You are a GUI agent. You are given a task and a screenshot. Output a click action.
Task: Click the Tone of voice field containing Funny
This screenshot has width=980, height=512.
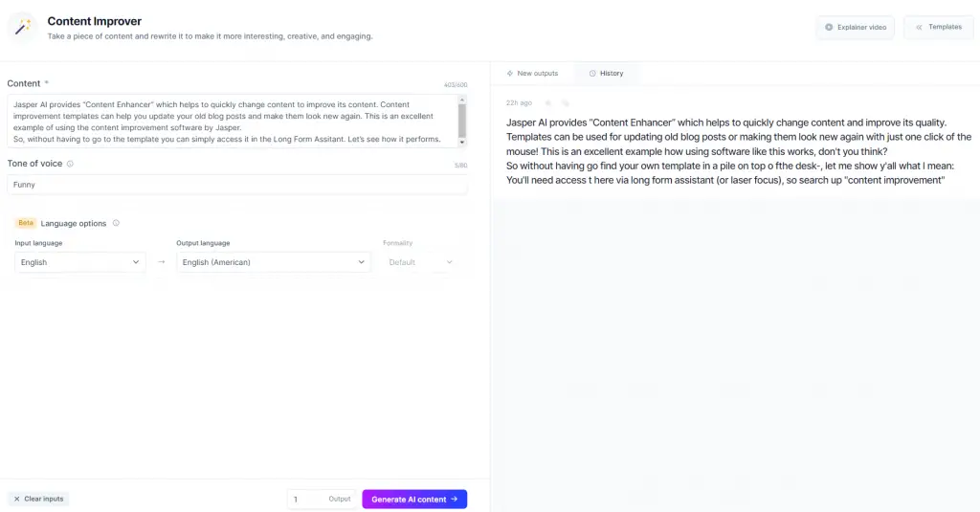tap(237, 185)
